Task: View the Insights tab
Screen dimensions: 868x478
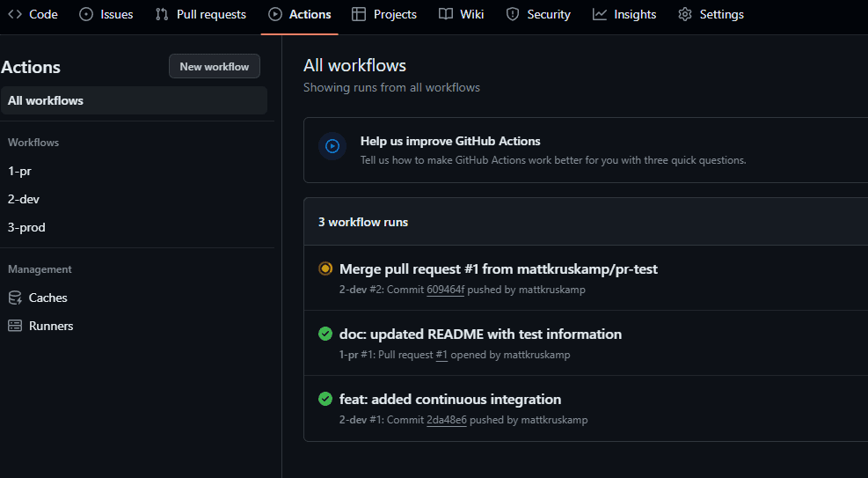Action: click(x=624, y=14)
